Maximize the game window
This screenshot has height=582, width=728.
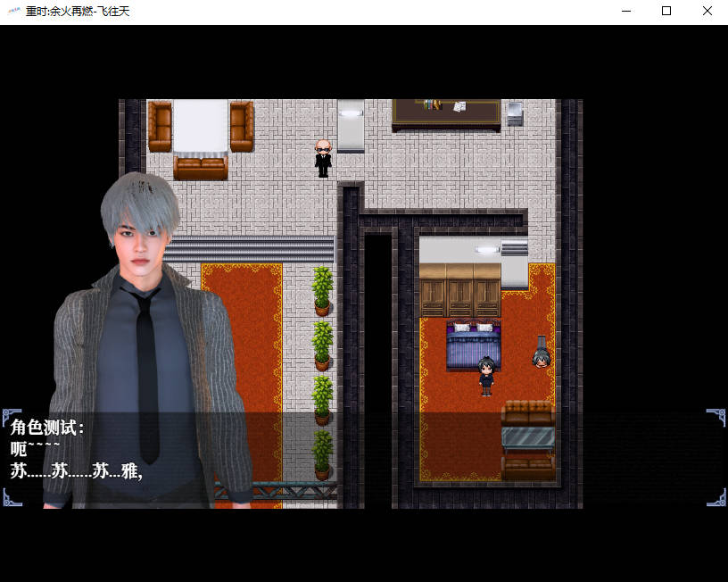666,12
